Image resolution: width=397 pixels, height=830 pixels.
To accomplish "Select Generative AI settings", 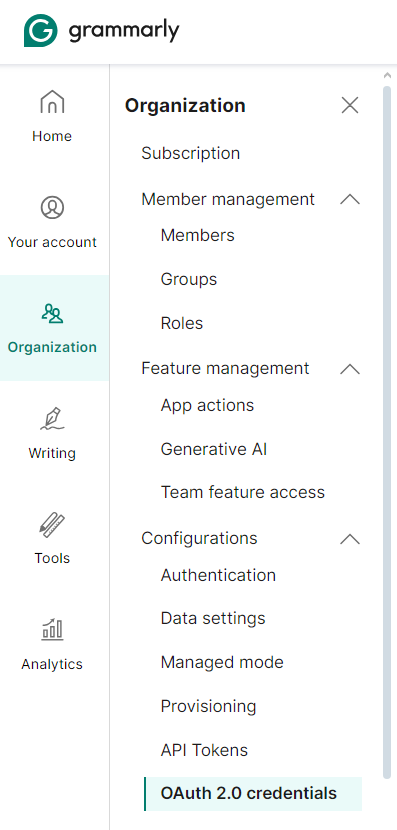I will [214, 449].
